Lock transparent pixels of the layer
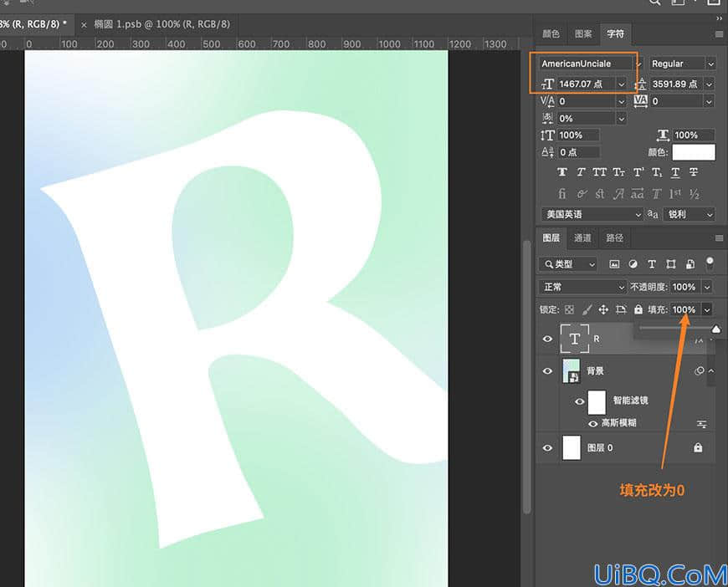The height and width of the screenshot is (587, 728). tap(569, 309)
